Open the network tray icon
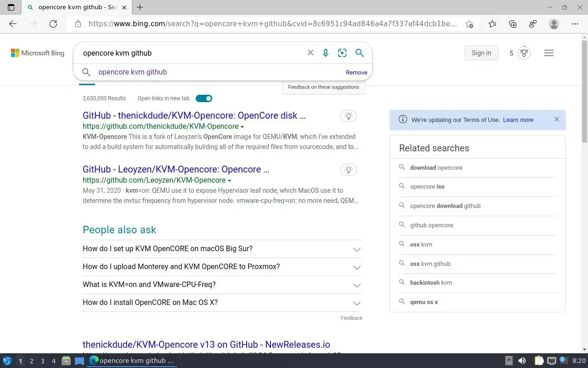The width and height of the screenshot is (588, 368). (x=552, y=361)
